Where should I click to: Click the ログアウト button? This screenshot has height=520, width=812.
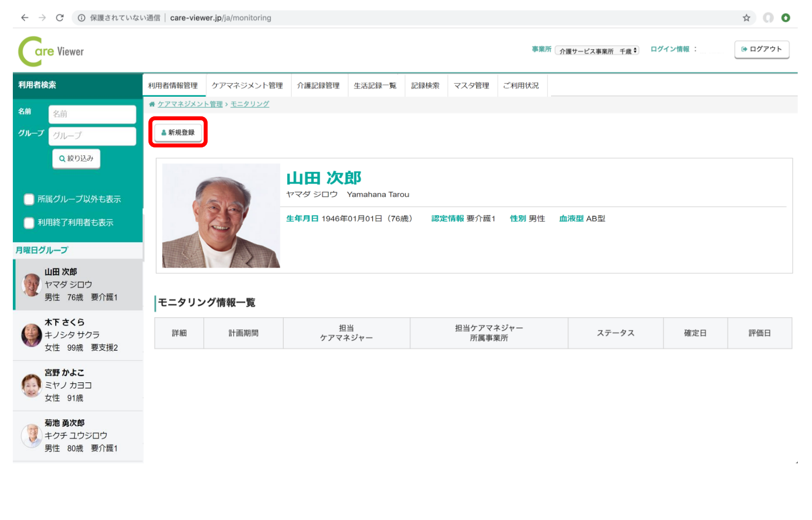point(762,49)
